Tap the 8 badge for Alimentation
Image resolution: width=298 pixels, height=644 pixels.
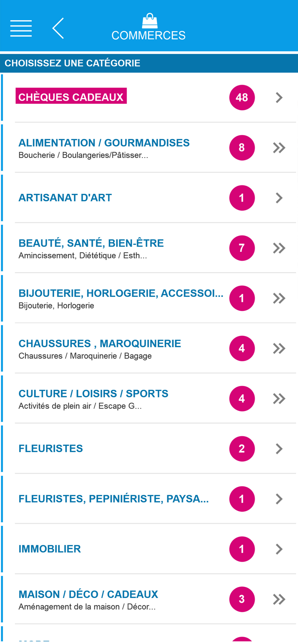[242, 148]
